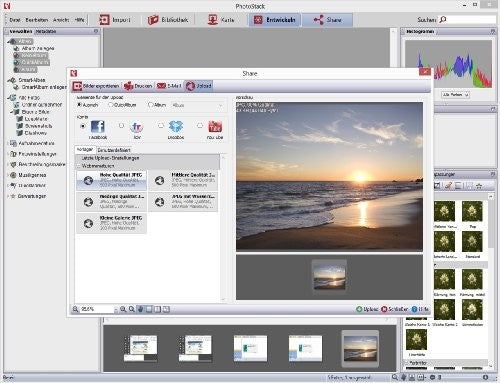This screenshot has width=500, height=383.
Task: Apply the Pop preset thumbnail
Action: coord(472,211)
